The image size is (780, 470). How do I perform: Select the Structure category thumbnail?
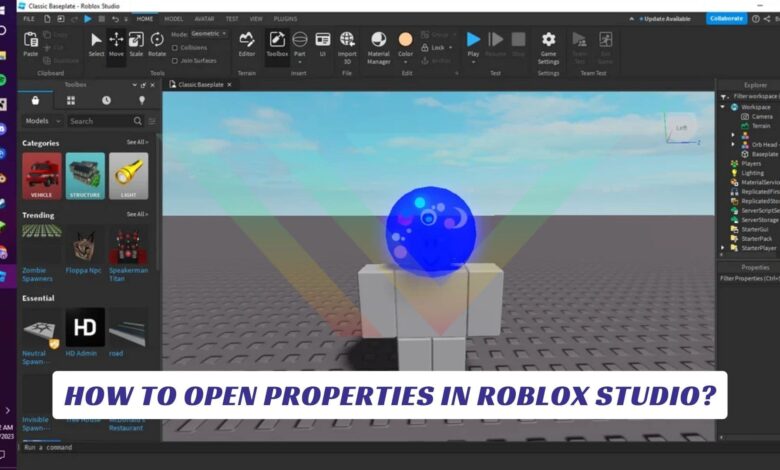pyautogui.click(x=85, y=176)
